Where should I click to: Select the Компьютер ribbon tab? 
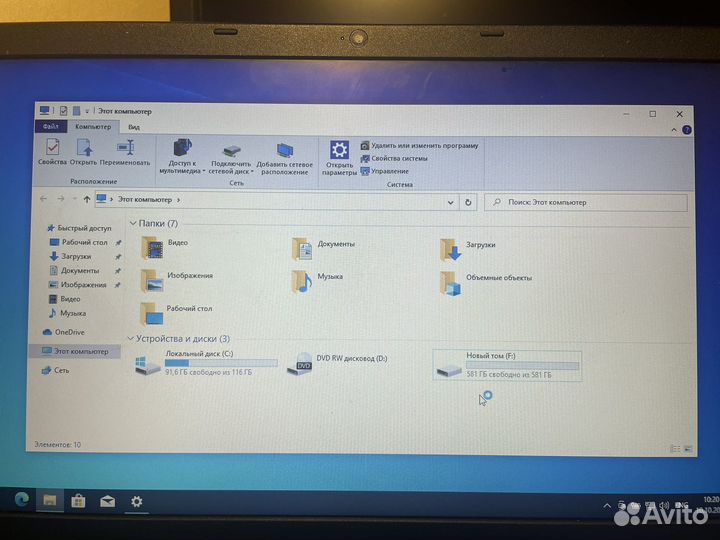pos(93,126)
